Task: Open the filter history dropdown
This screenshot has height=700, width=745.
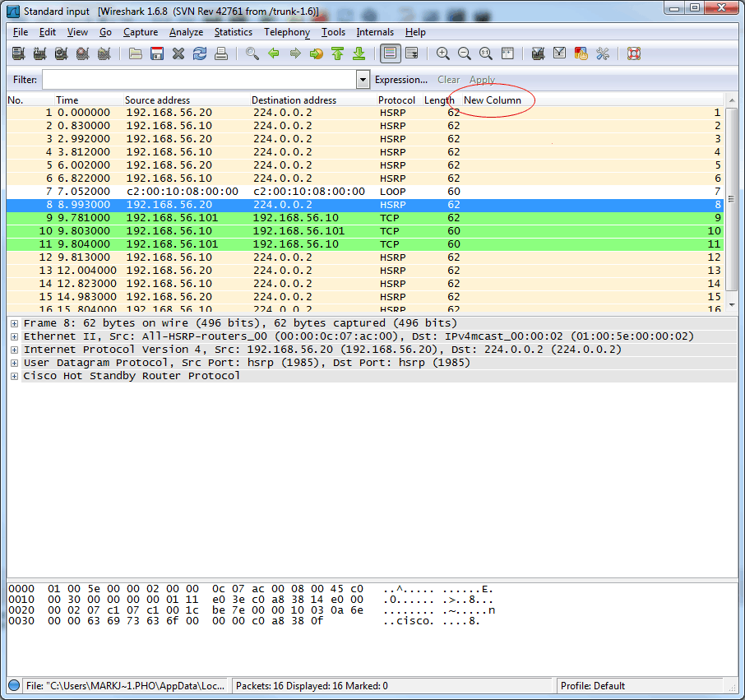Action: click(363, 79)
